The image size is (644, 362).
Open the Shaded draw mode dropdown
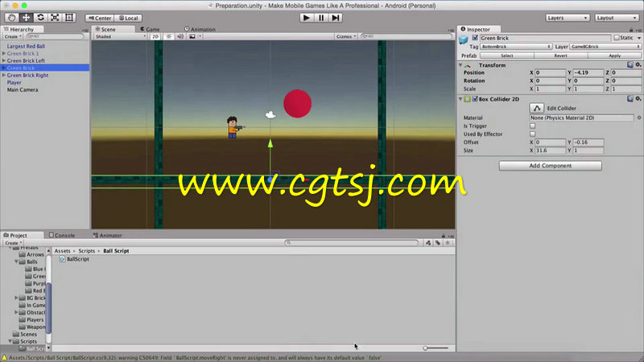pos(120,36)
